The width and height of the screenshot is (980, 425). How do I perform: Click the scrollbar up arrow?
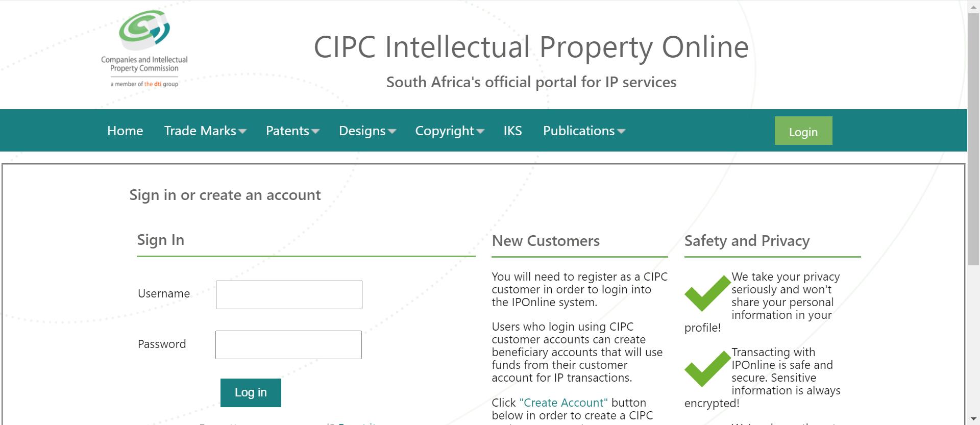click(973, 6)
